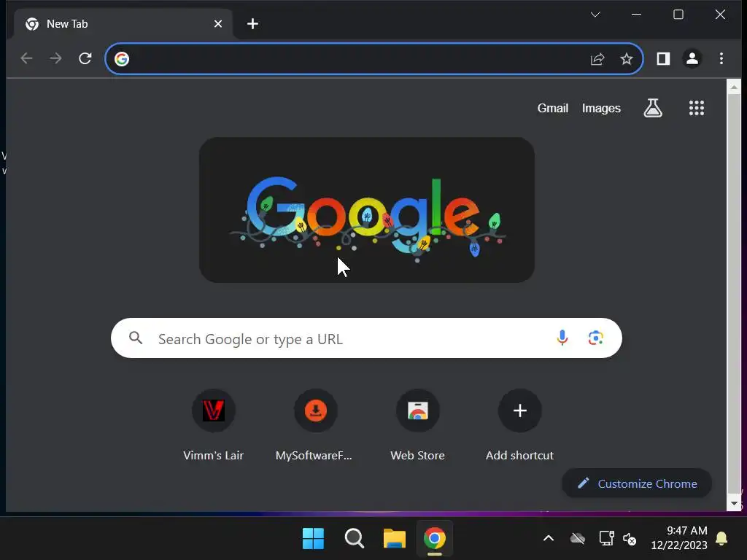The width and height of the screenshot is (747, 560).
Task: Open File Explorer from the taskbar
Action: 395,539
